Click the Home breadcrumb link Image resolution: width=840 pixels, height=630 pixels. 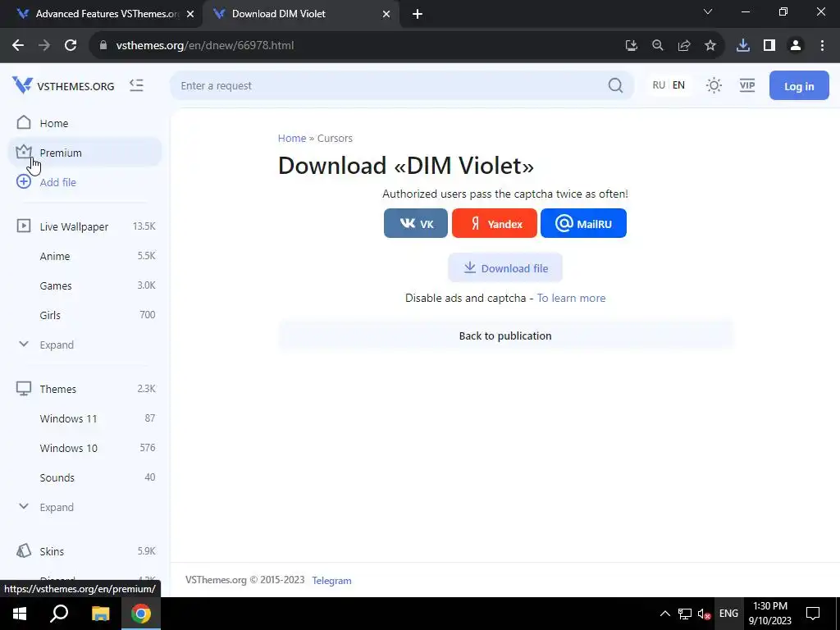(292, 138)
